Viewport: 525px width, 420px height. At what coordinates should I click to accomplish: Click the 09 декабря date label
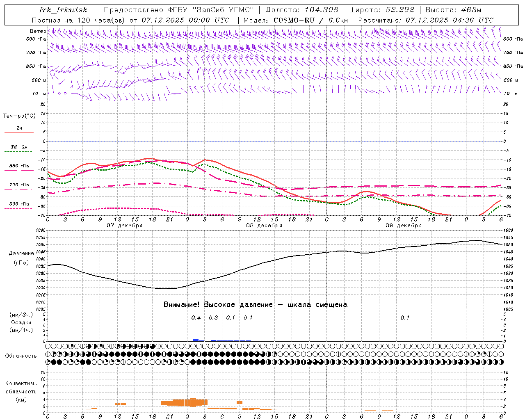pyautogui.click(x=404, y=226)
